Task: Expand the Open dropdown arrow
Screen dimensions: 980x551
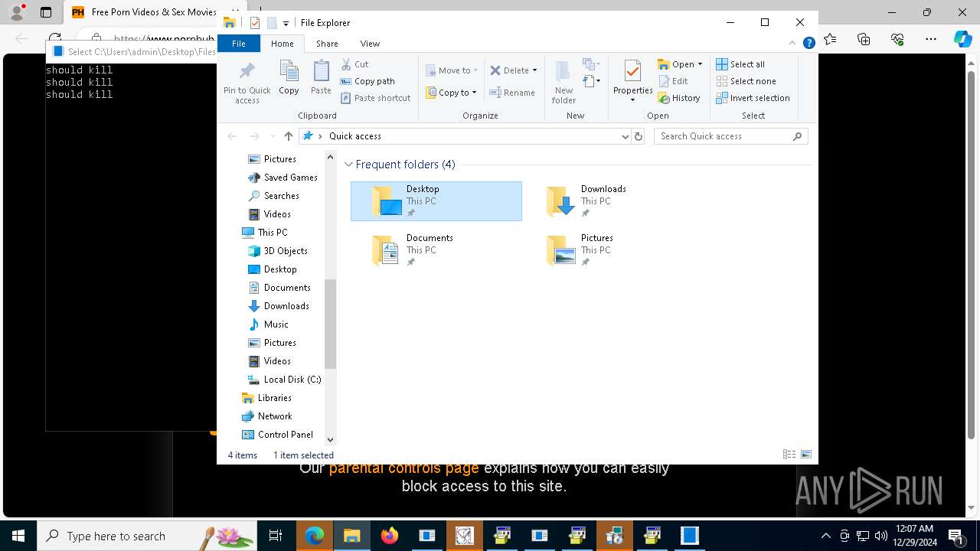Action: [x=700, y=64]
